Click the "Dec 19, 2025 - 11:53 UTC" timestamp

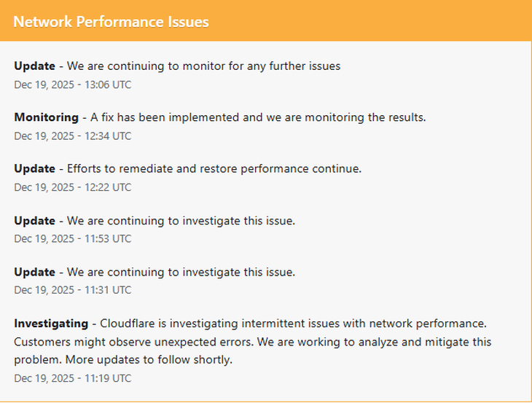point(72,238)
